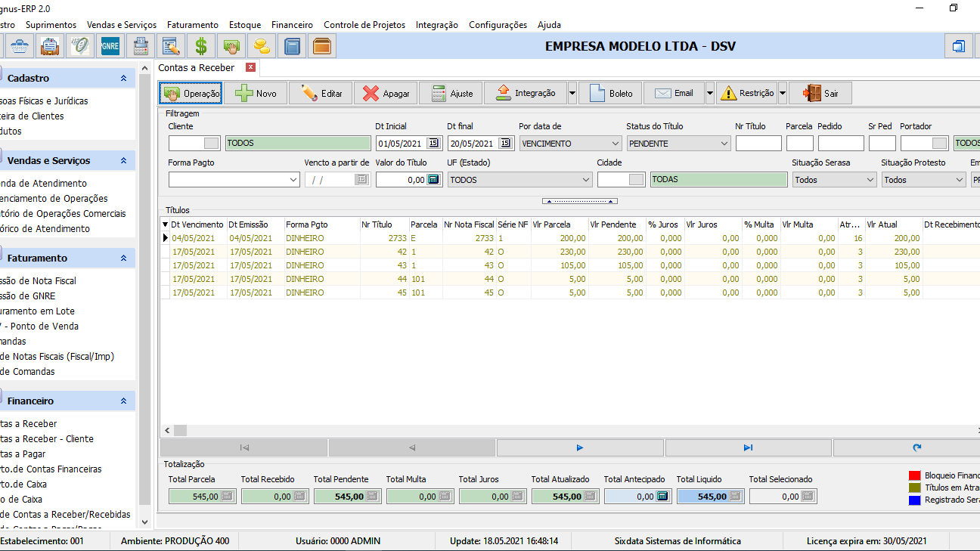980x551 pixels.
Task: Open the Situação Serasa dropdown
Action: [x=870, y=180]
